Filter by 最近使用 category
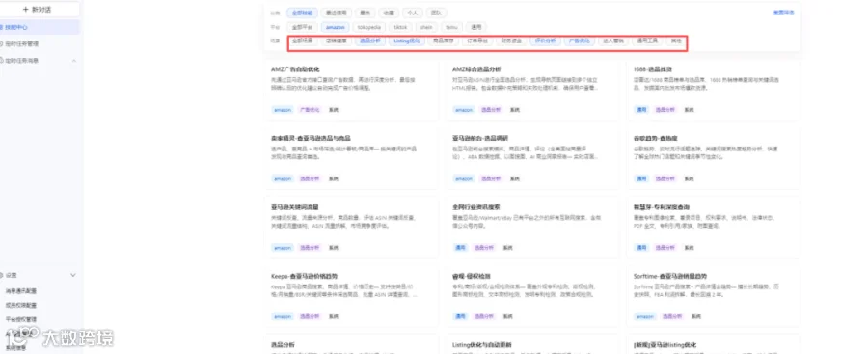This screenshot has width=868, height=354. 336,13
